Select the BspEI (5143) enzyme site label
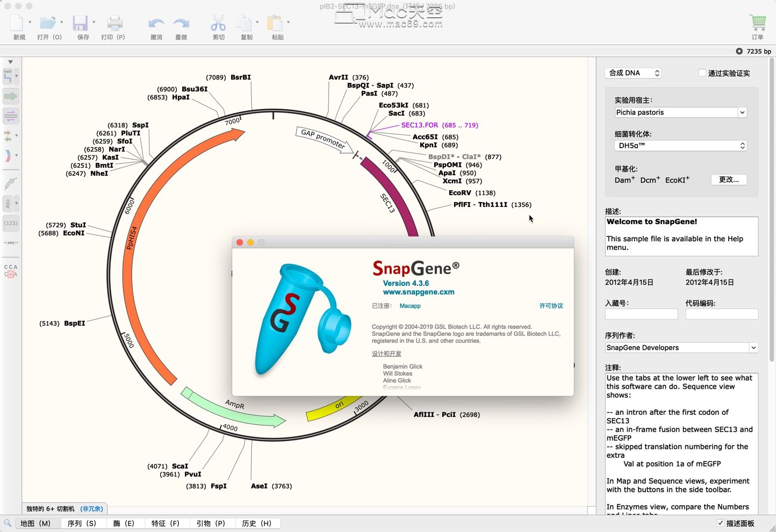Image resolution: width=776 pixels, height=532 pixels. coord(62,323)
